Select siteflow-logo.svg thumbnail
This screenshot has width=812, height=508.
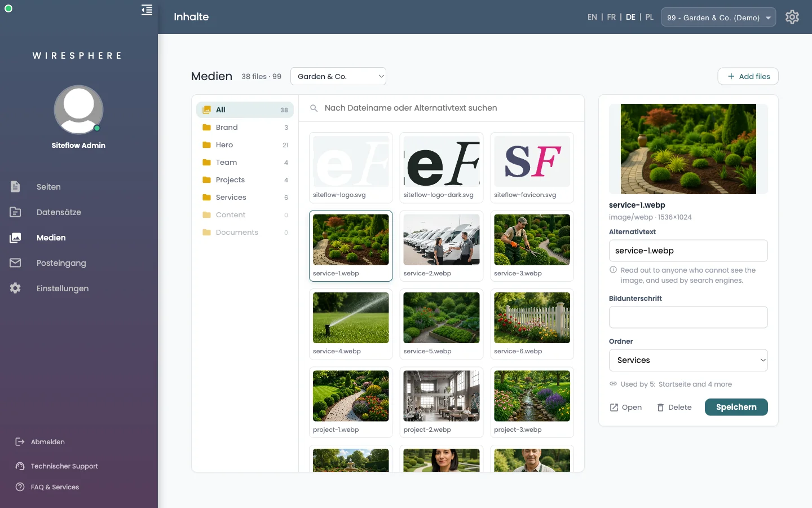click(351, 168)
